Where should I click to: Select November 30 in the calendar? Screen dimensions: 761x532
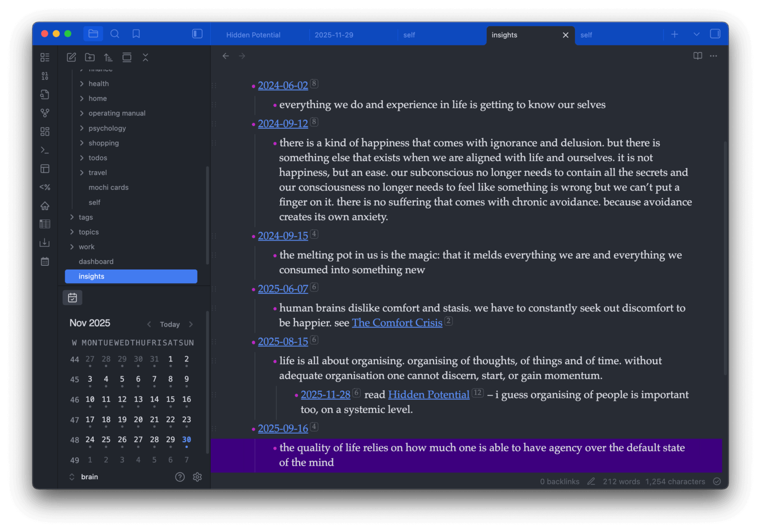point(186,440)
